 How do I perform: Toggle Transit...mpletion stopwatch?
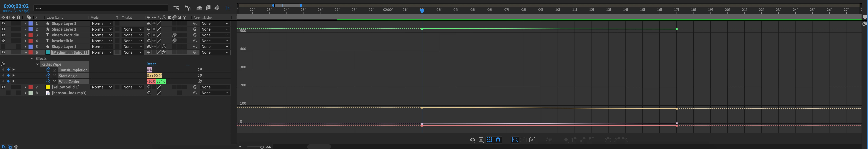pos(48,70)
